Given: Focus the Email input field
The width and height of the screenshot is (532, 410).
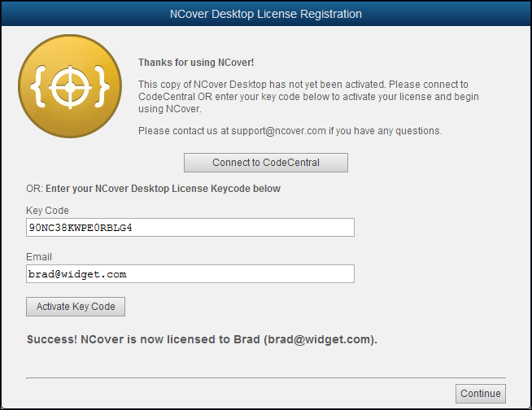Looking at the screenshot, I should (190, 274).
